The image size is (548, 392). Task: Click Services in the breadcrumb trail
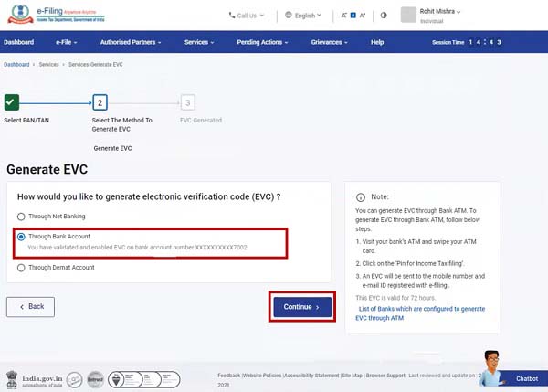51,65
